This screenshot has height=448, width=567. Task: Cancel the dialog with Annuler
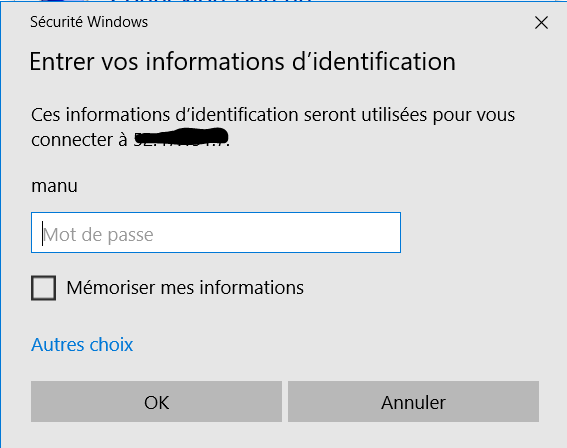tap(413, 401)
